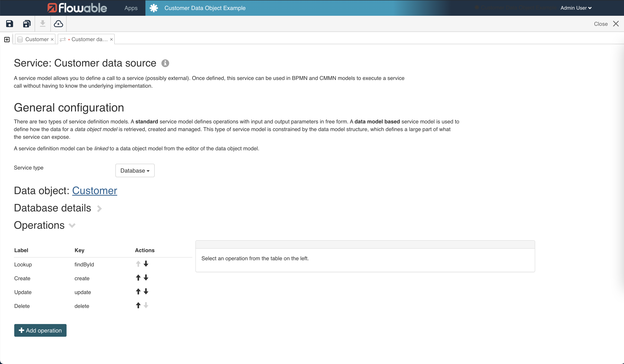Publish the model via cloud icon
624x364 pixels.
pos(58,23)
